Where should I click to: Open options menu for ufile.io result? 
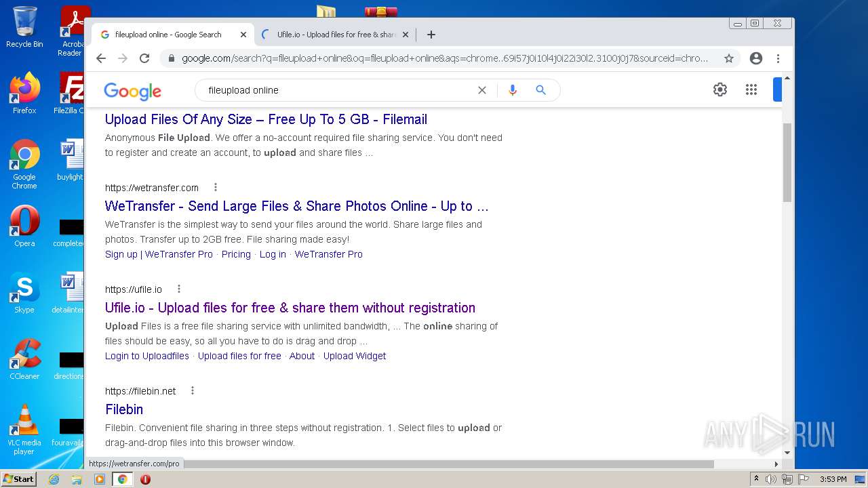pyautogui.click(x=179, y=289)
